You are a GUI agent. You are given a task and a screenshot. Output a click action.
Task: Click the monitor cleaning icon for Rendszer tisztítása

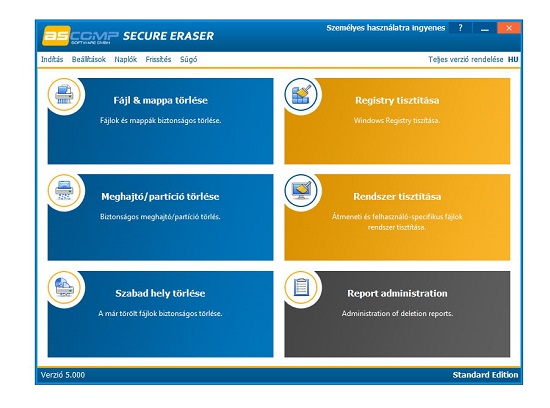[301, 190]
